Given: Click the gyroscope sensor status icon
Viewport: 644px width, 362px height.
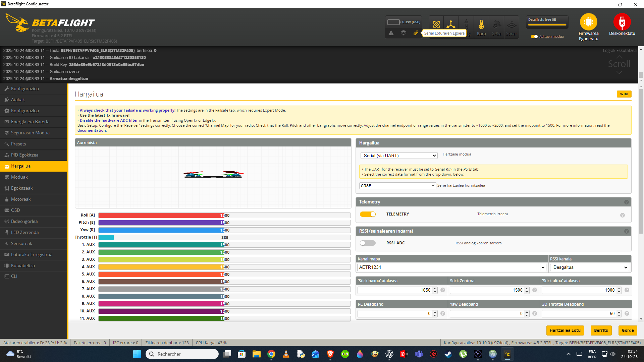Looking at the screenshot, I should point(436,24).
